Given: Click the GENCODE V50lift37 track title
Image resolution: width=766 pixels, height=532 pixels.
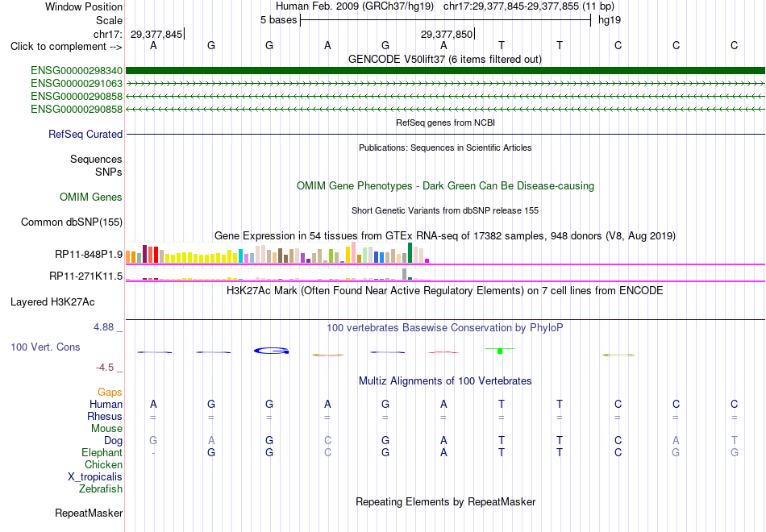Looking at the screenshot, I should point(445,60).
